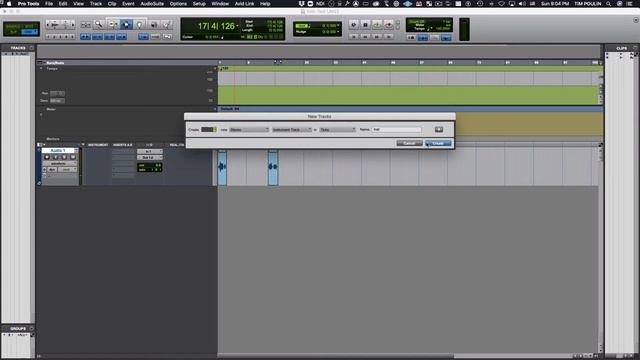Toggle Wait for Note MIDI control

(411, 38)
